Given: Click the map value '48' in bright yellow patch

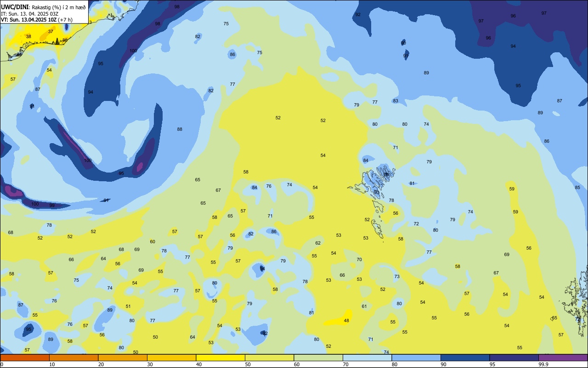Looking at the screenshot, I should [346, 321].
